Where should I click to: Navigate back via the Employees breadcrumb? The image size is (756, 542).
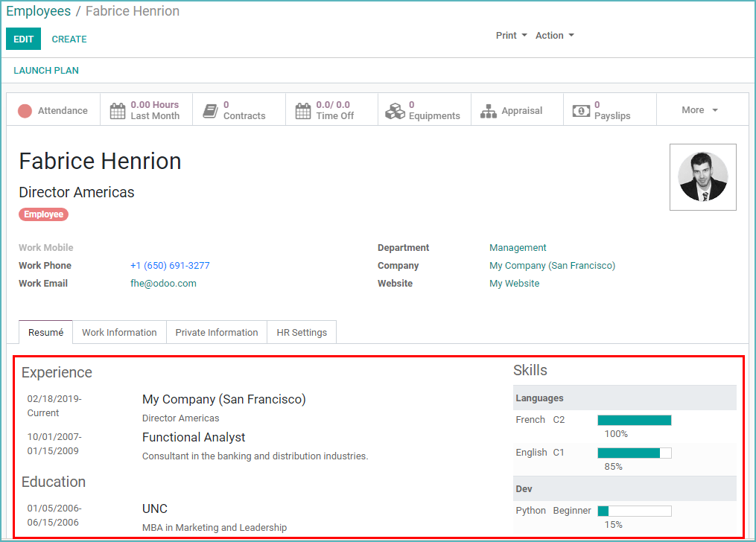39,10
